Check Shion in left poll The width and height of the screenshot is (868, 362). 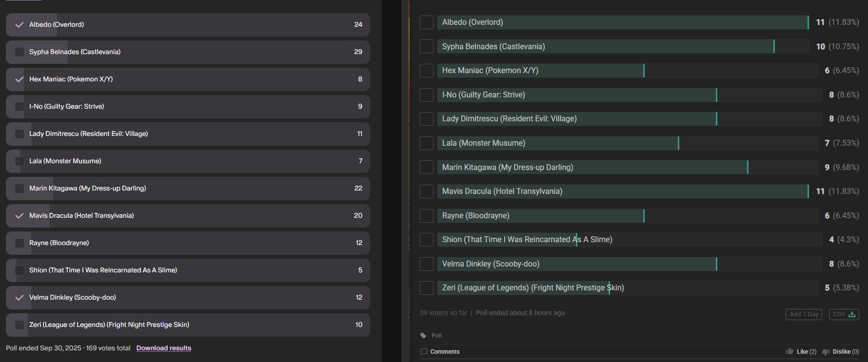(20, 270)
